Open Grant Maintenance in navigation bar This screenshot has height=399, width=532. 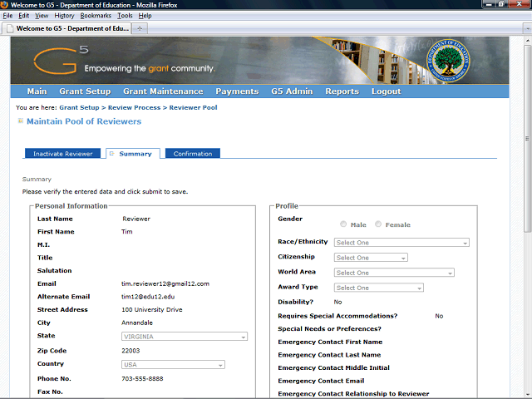[x=163, y=91]
